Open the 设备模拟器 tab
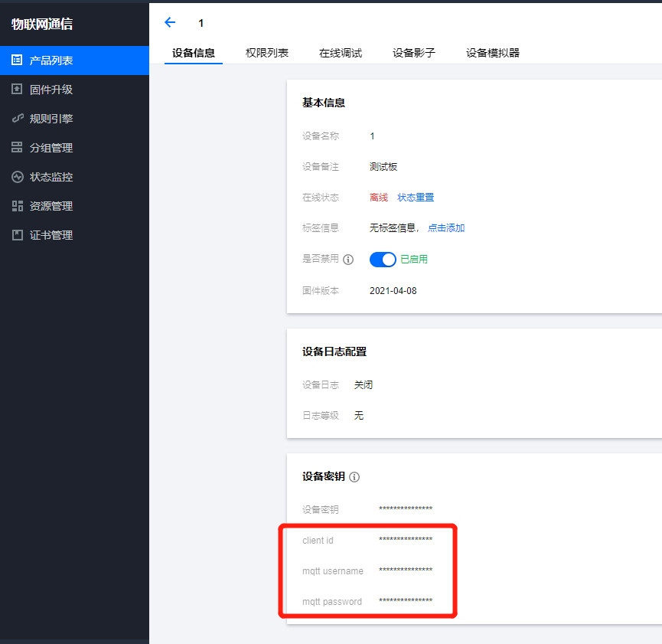The width and height of the screenshot is (662, 644). (493, 53)
